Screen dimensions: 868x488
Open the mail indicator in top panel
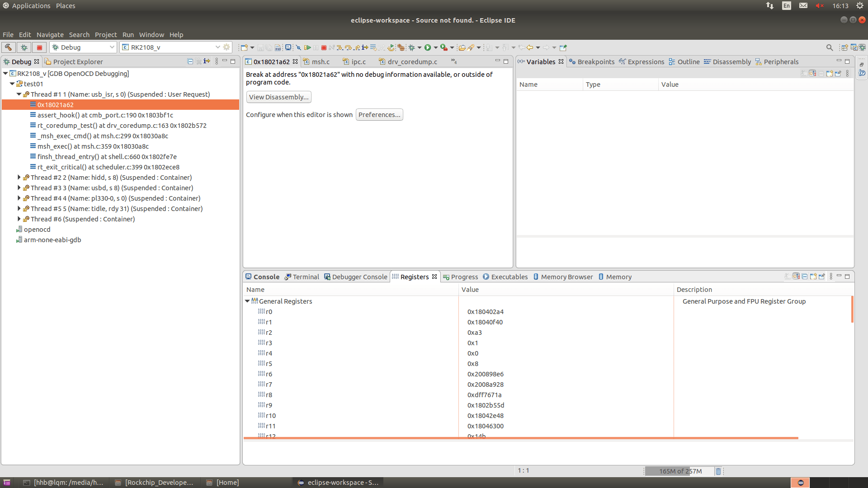803,6
